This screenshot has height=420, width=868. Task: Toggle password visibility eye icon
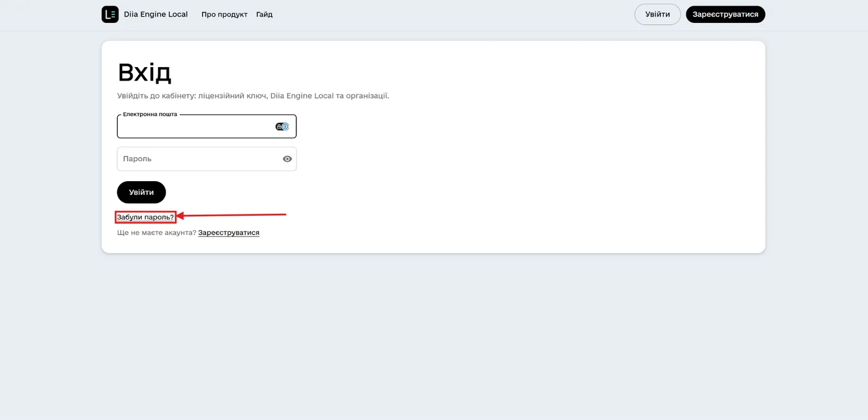tap(287, 159)
